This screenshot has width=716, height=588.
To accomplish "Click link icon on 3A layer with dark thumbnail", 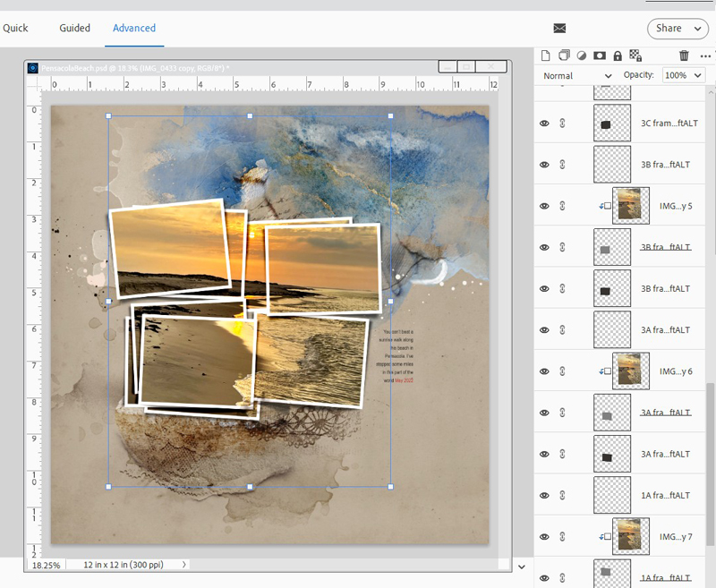I will click(x=562, y=454).
